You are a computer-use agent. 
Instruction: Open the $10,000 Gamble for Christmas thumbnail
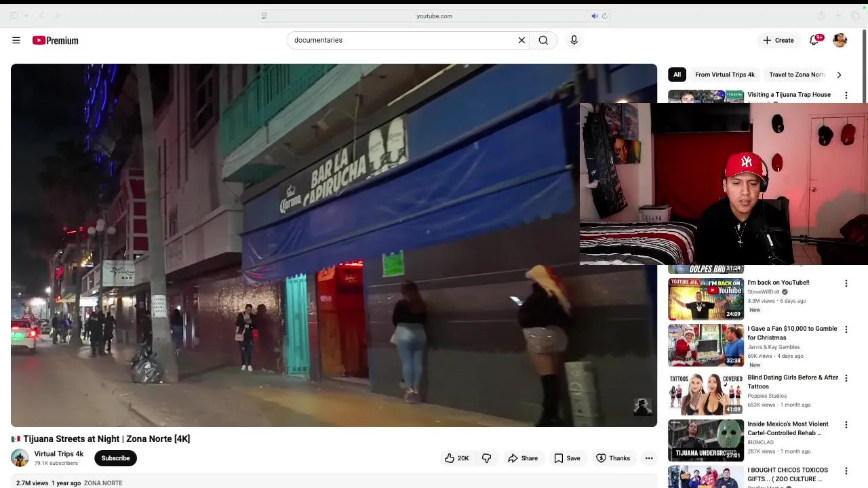point(706,345)
